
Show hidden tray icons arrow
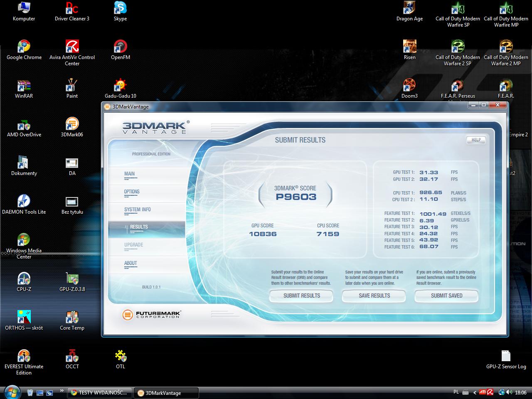coord(475,392)
